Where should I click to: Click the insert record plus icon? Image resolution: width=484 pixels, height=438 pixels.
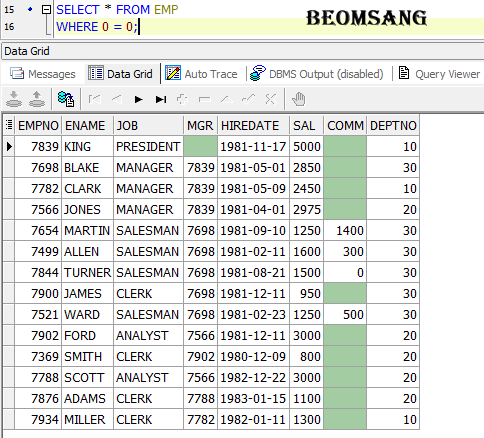(182, 99)
